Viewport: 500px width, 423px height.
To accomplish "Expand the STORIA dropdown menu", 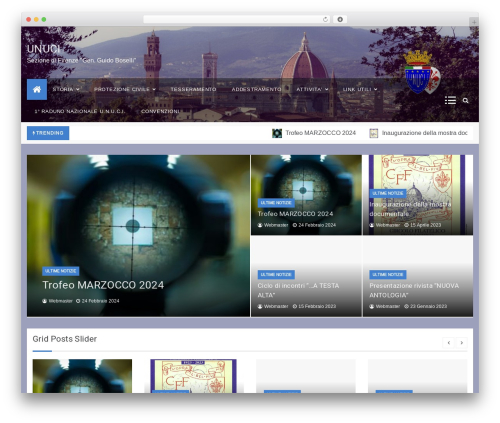I will point(66,89).
